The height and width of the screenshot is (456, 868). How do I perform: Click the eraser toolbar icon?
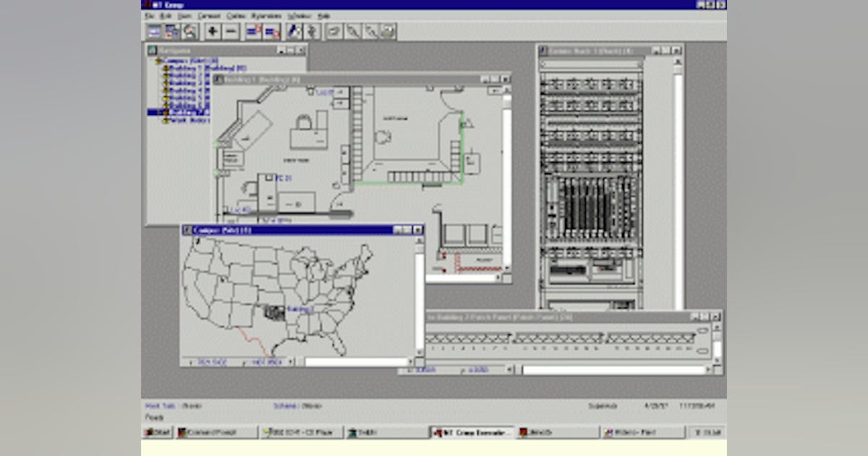pyautogui.click(x=333, y=31)
